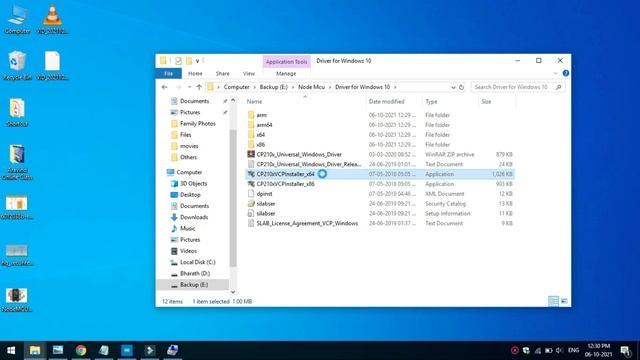The height and width of the screenshot is (360, 640).
Task: Open the Windows Start menu
Action: click(11, 350)
